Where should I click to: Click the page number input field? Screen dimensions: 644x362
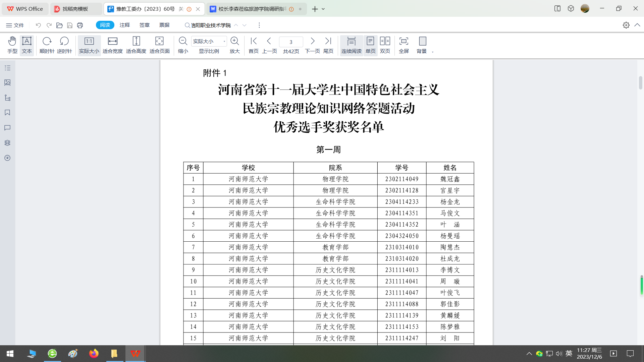tap(291, 42)
